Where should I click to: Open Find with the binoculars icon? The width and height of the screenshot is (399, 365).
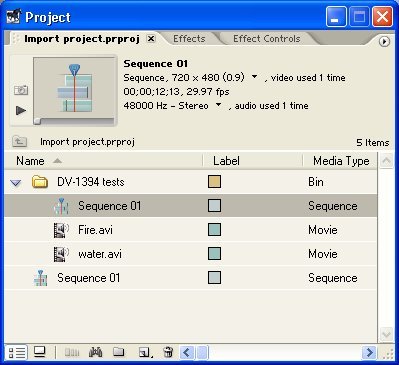click(95, 352)
